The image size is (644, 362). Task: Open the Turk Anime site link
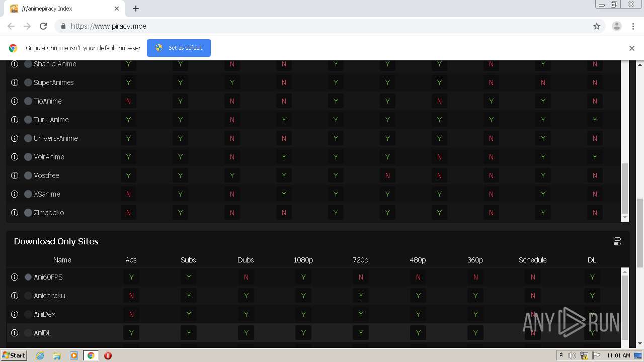(x=51, y=120)
